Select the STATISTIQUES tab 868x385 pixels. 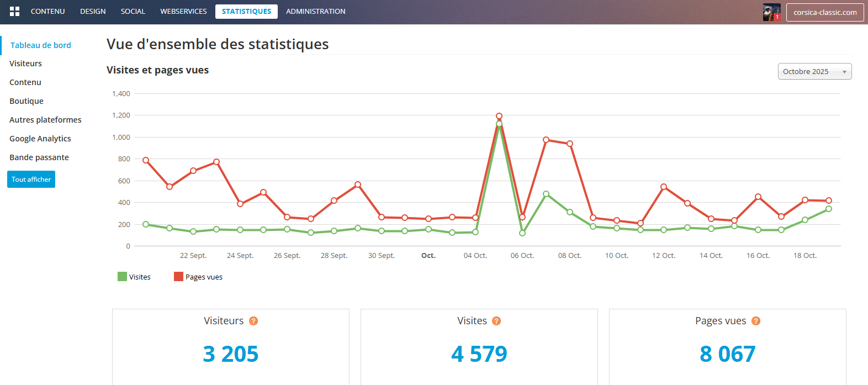(x=246, y=12)
